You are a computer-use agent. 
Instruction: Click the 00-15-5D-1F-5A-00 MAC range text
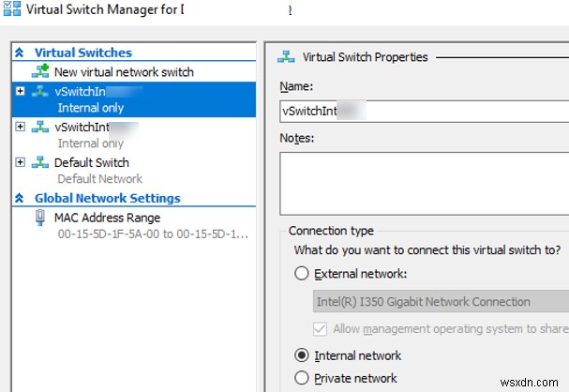coord(153,234)
